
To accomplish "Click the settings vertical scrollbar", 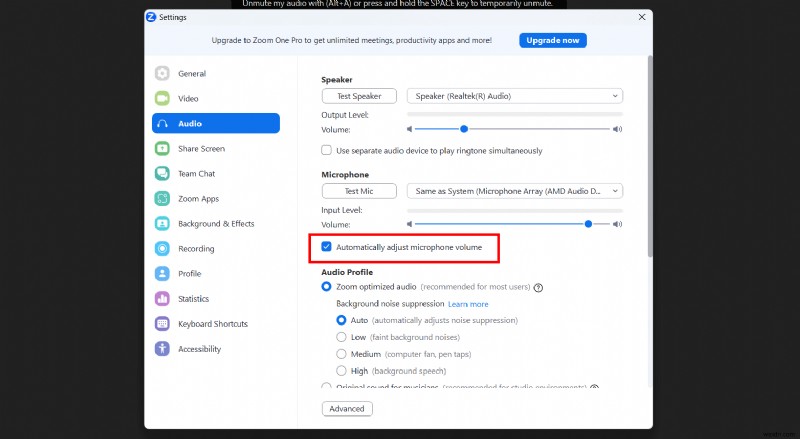I will point(650,156).
